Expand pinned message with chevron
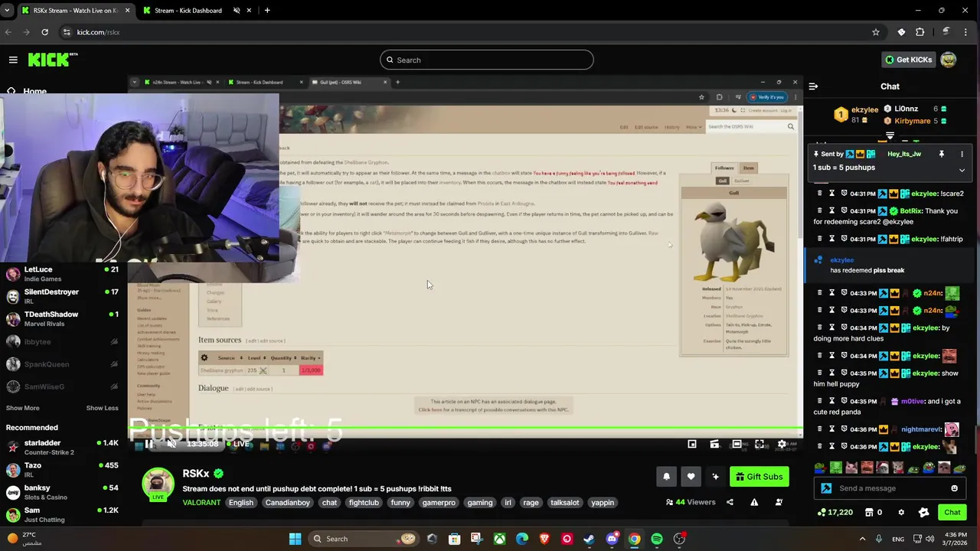 point(962,170)
